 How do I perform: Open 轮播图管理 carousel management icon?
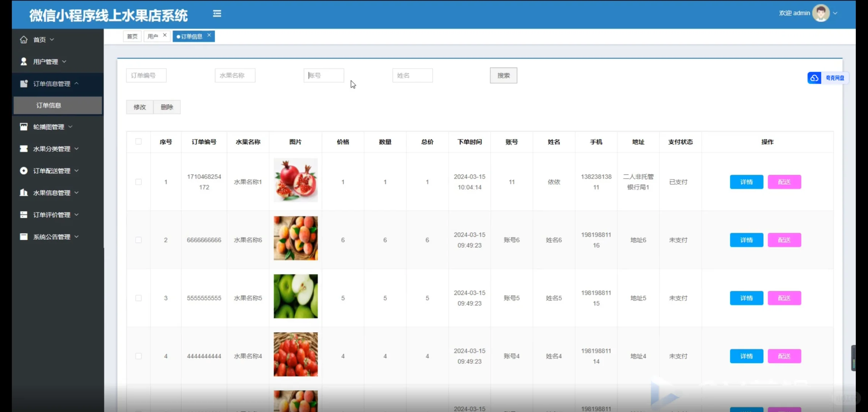tap(24, 126)
